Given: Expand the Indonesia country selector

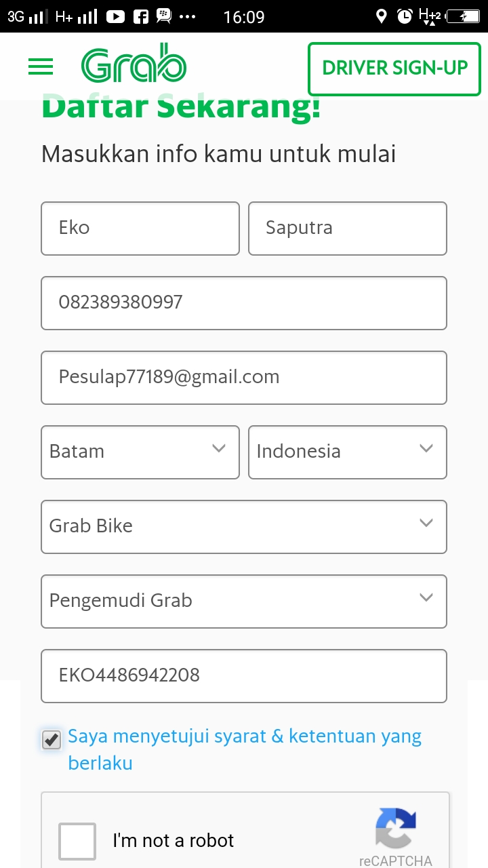Looking at the screenshot, I should click(348, 452).
